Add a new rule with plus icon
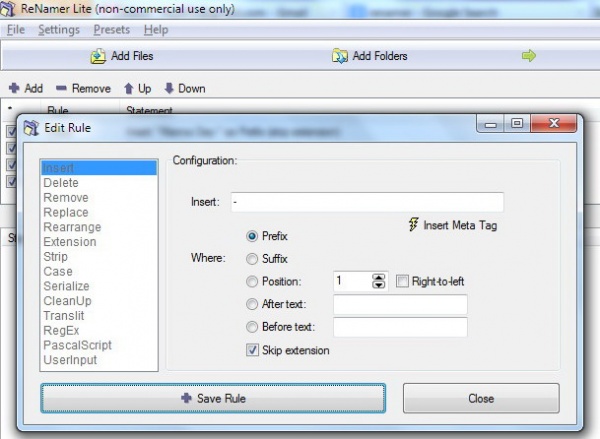Screen dimensions: 600x439 [26, 88]
